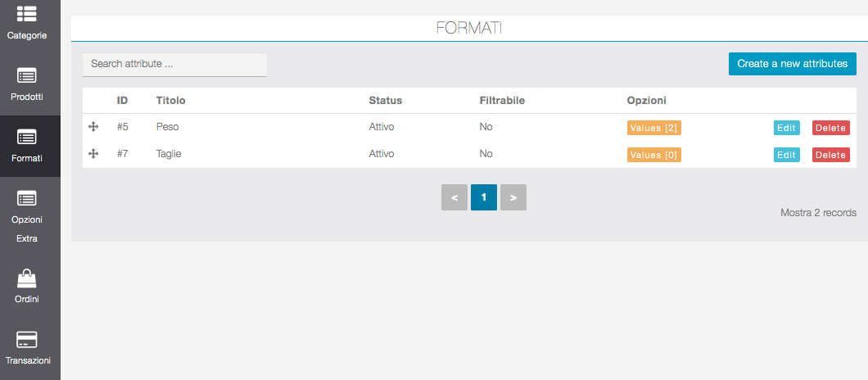868x380 pixels.
Task: Edit the Taglie attribute
Action: (x=786, y=155)
